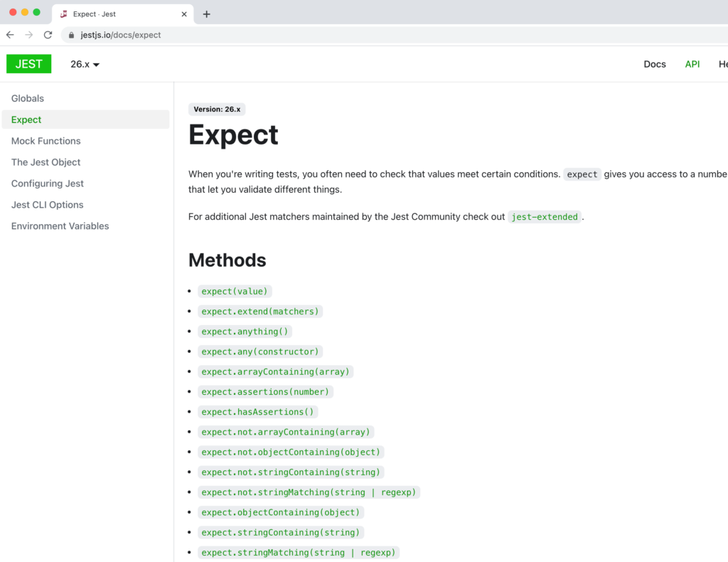Click the inline expect code snippet
Viewport: 728px width, 562px height.
(582, 174)
